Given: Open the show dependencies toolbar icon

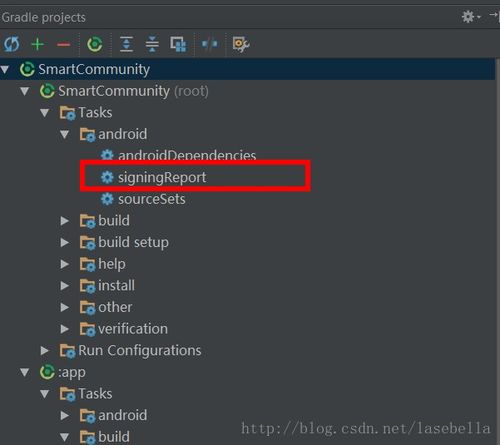Looking at the screenshot, I should (x=178, y=44).
